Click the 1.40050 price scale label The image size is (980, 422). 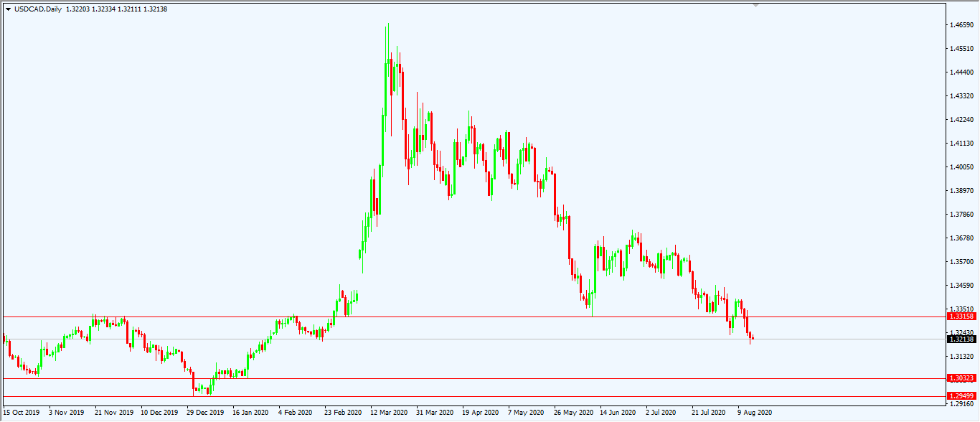[961, 167]
